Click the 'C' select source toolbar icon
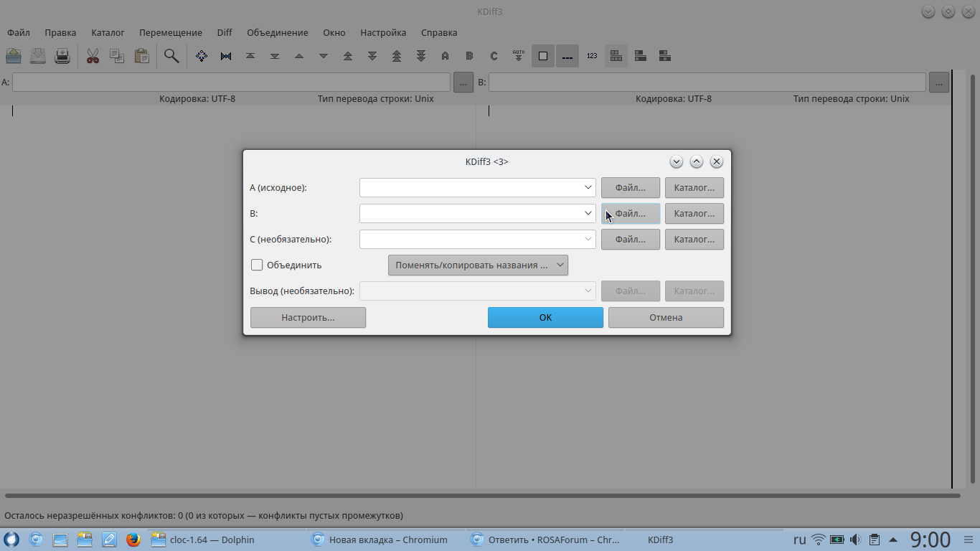The height and width of the screenshot is (551, 980). 494,56
